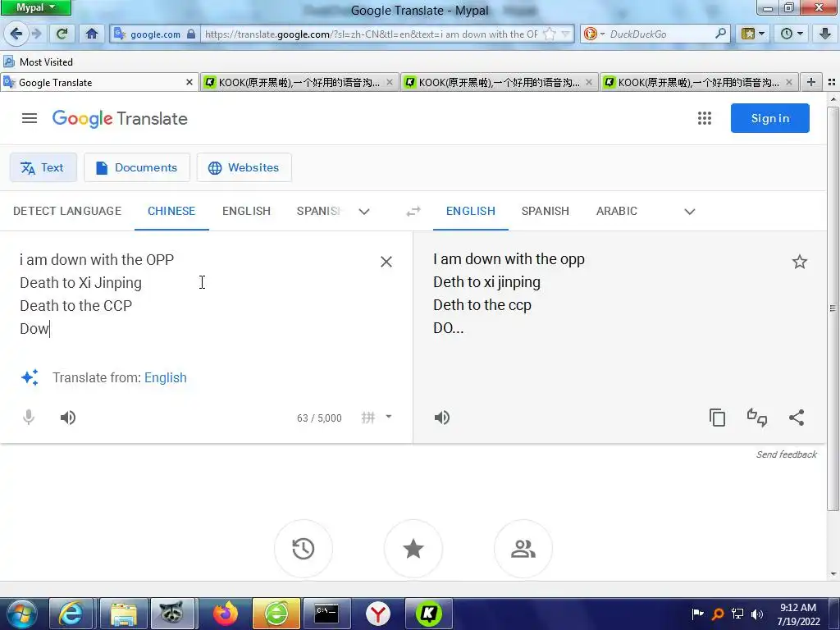The height and width of the screenshot is (630, 840).
Task: Switch to Websites translation mode
Action: pyautogui.click(x=244, y=167)
